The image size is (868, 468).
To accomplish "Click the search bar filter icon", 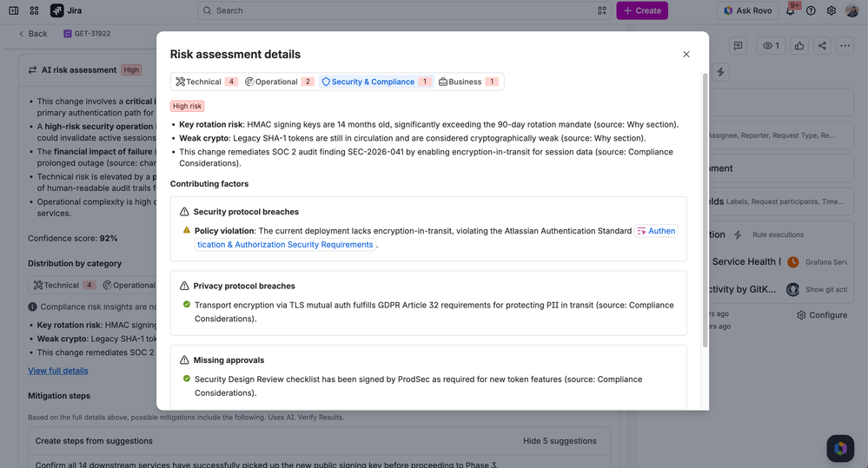I will [602, 10].
